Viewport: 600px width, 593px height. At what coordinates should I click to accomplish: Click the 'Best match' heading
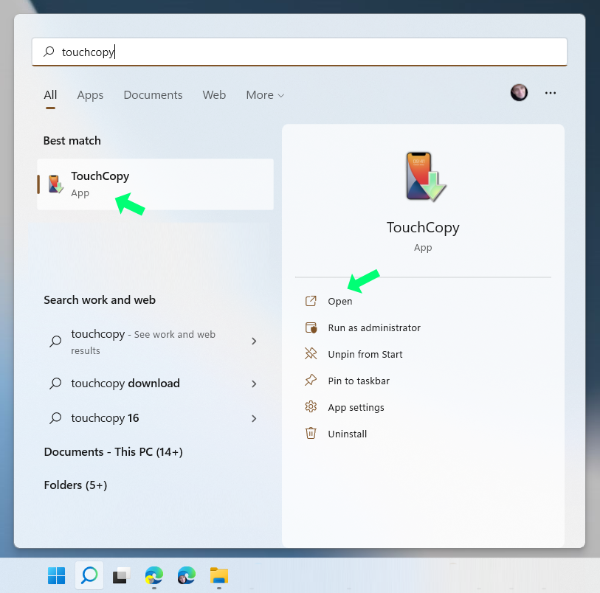pyautogui.click(x=72, y=141)
